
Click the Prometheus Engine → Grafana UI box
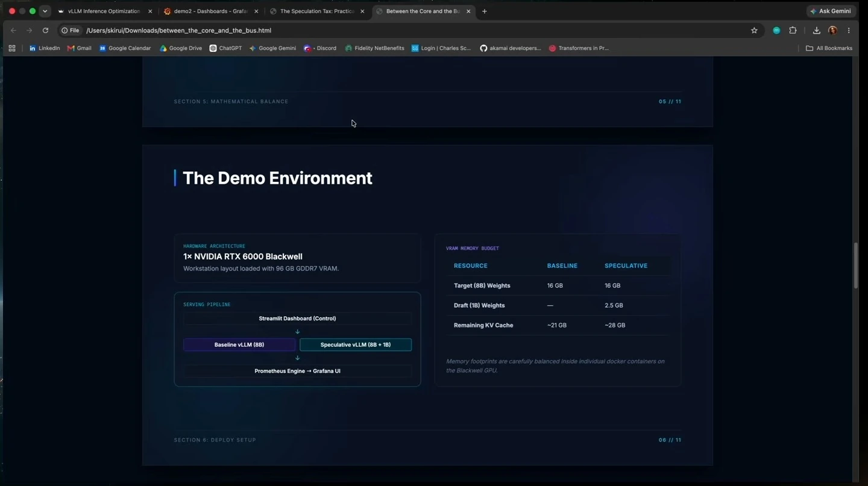297,371
